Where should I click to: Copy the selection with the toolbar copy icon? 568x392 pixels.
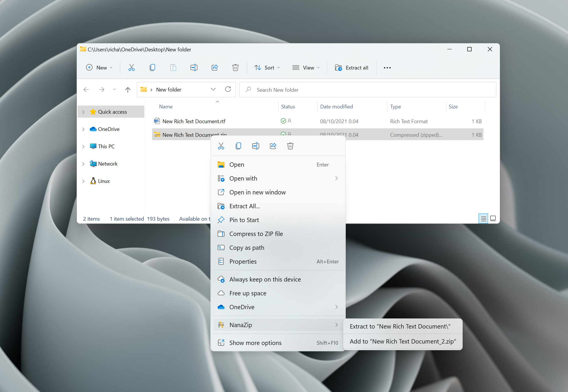click(x=152, y=67)
